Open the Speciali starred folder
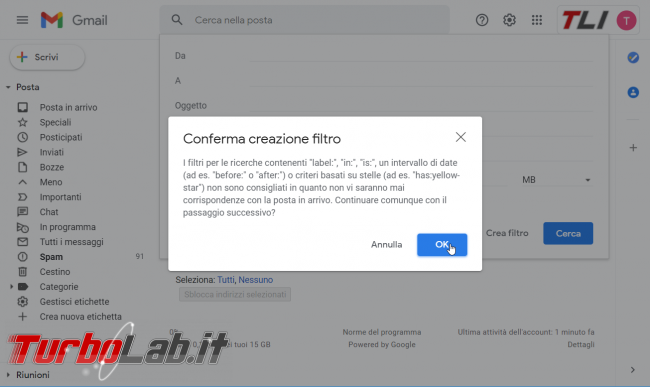Viewport: 650px width, 387px height. point(55,122)
